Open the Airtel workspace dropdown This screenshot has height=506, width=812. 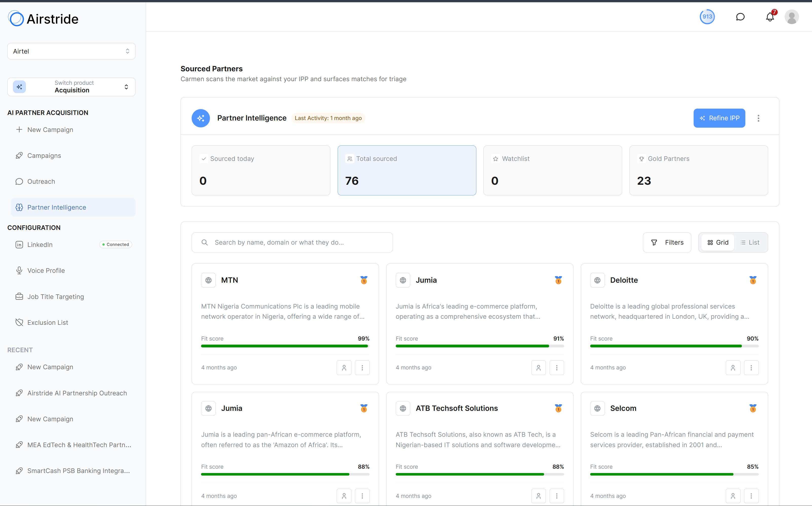(71, 51)
